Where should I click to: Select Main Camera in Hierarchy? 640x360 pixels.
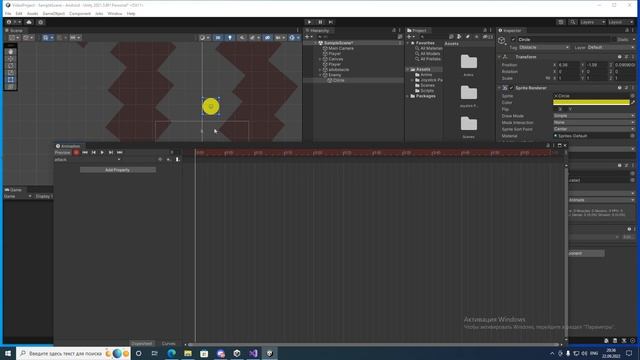(x=341, y=48)
